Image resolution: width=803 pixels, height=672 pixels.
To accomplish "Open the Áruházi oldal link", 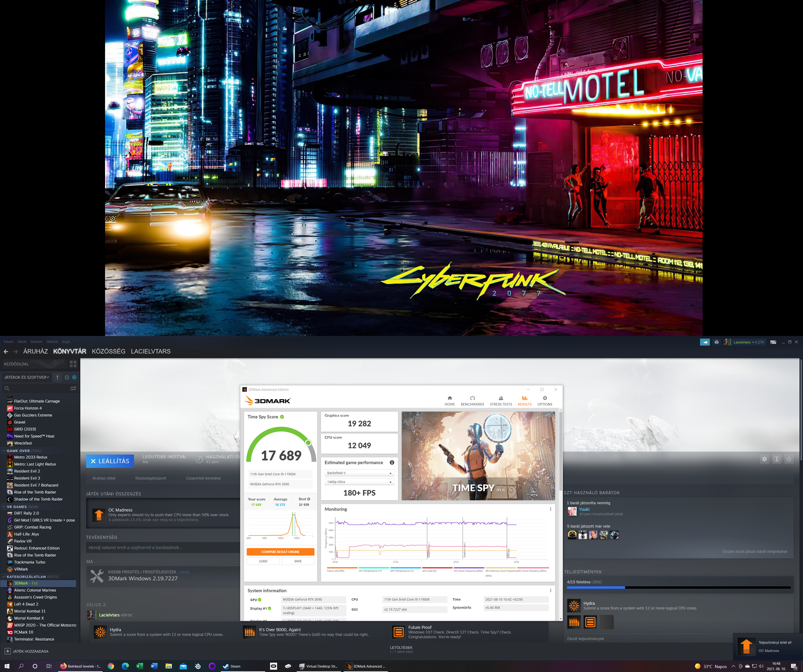I will tap(104, 478).
